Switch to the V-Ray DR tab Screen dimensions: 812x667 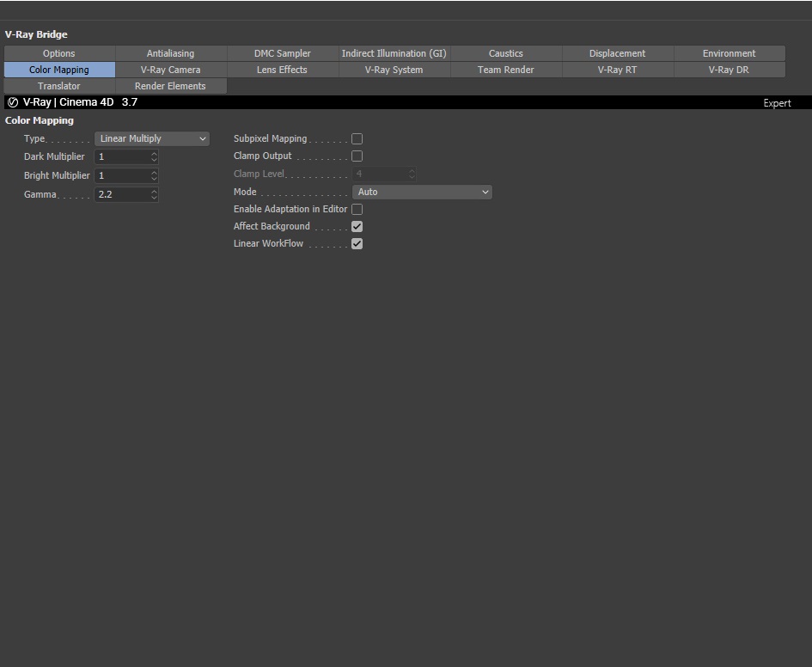tap(730, 70)
